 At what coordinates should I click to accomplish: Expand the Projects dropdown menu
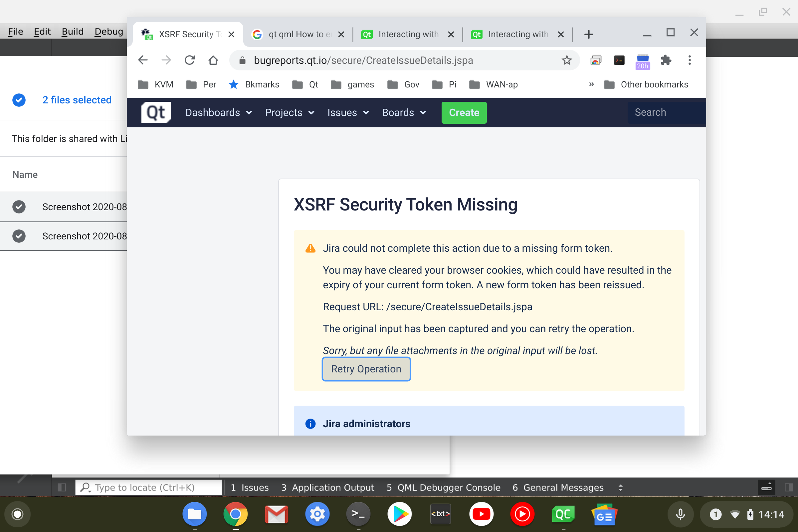point(289,112)
